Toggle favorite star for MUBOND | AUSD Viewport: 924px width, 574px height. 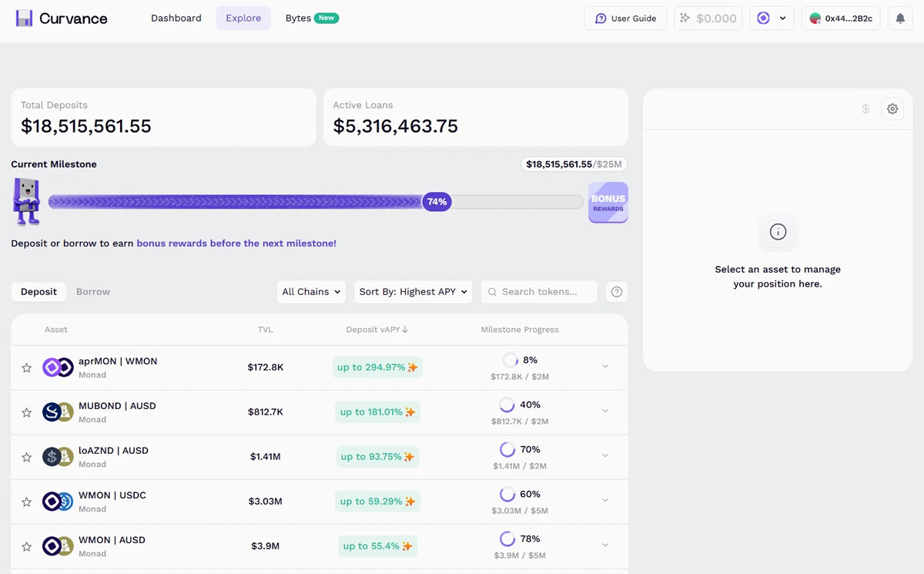26,413
